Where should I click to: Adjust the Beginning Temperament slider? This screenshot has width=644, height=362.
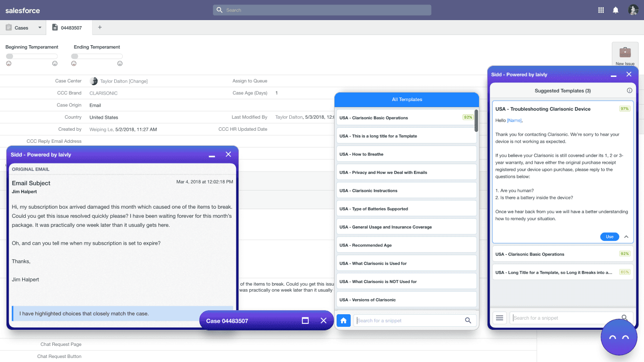point(32,56)
